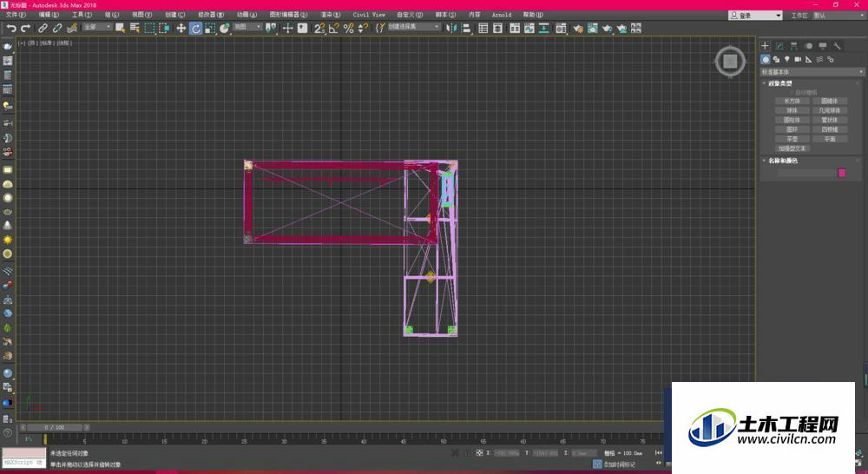The height and width of the screenshot is (474, 868).
Task: Switch to the Utilities panel wrench tab
Action: tap(837, 46)
